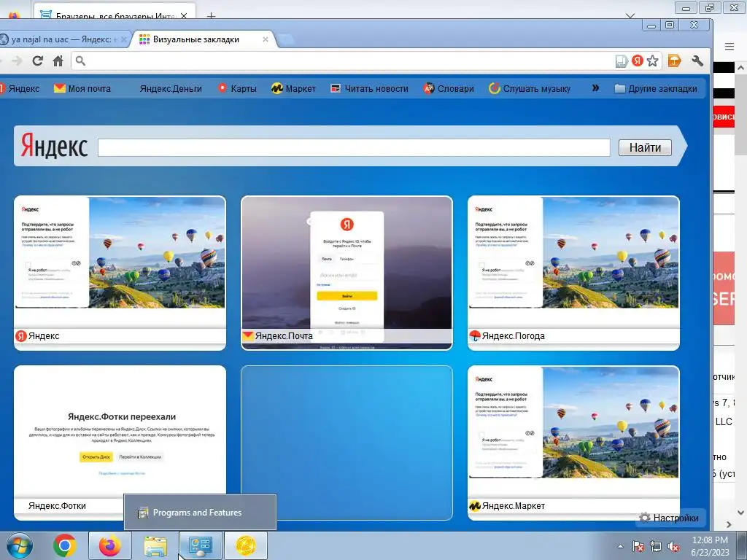
Task: Open Настройки of visual bookmarks
Action: coord(670,518)
